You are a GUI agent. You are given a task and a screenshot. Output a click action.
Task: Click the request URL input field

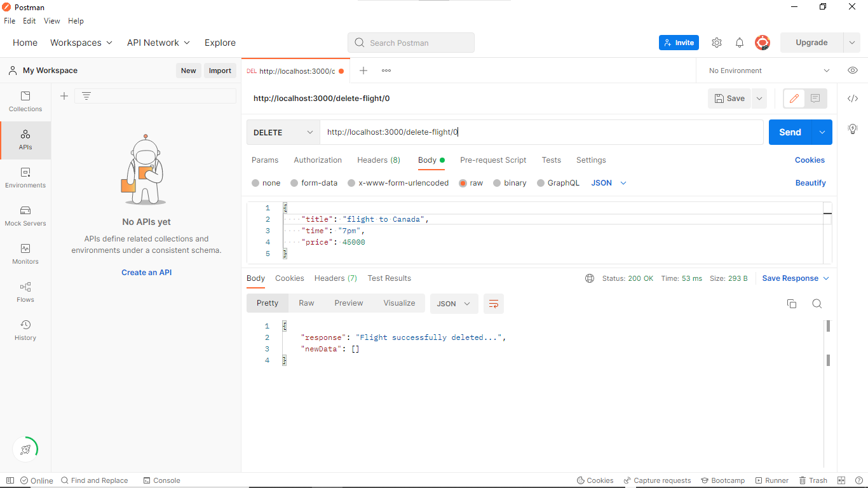[541, 132]
